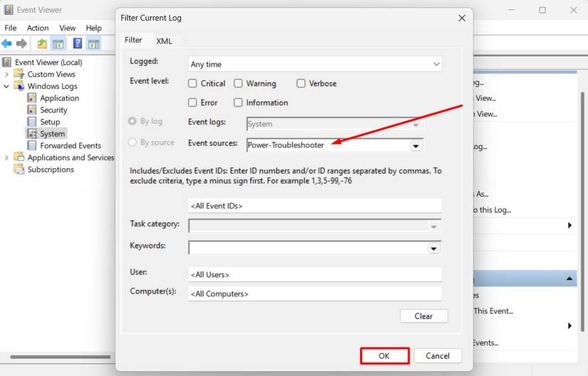Click the Clear button
Viewport: 588px width, 376px height.
coord(424,316)
